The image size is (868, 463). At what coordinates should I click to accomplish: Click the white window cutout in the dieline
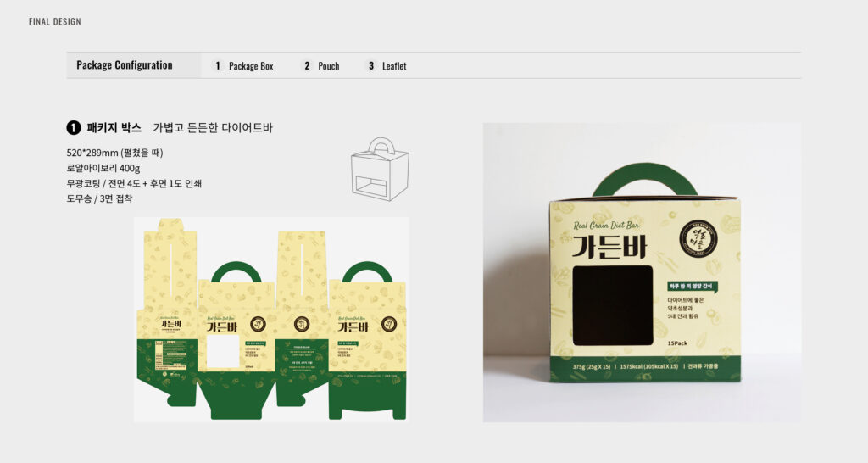(223, 351)
